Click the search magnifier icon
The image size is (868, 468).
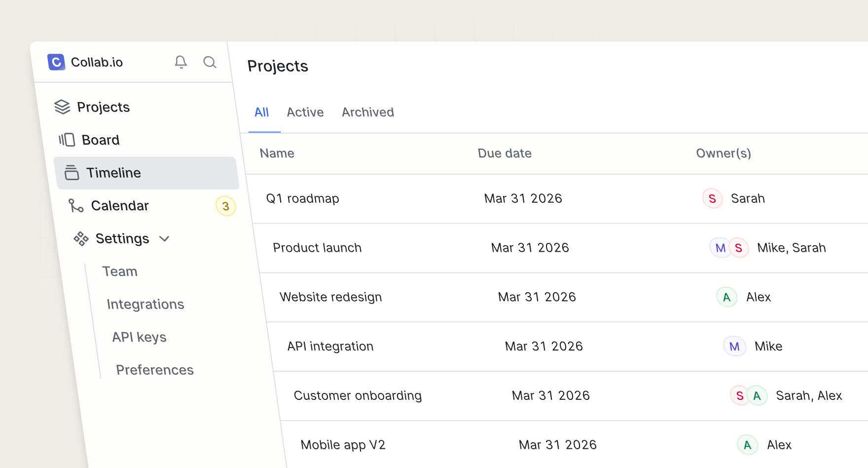tap(210, 62)
